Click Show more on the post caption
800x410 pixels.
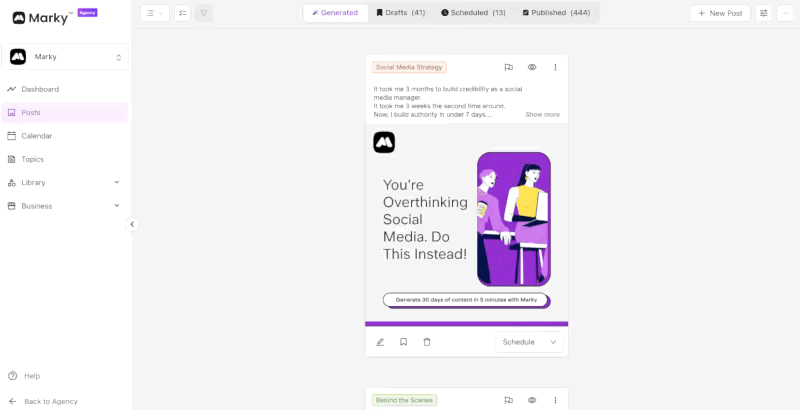coord(542,115)
